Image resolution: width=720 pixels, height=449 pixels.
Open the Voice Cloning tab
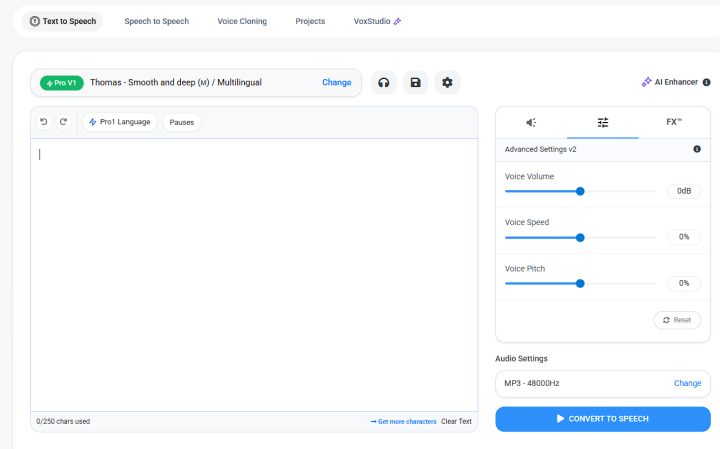pyautogui.click(x=242, y=21)
